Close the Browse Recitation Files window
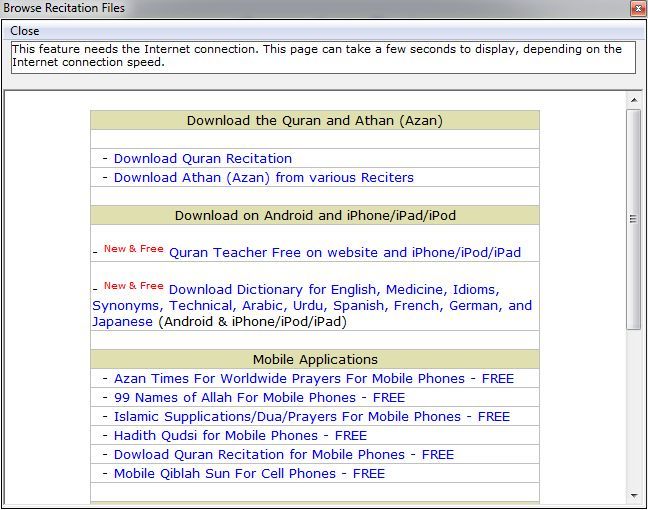The height and width of the screenshot is (510, 648). (638, 8)
